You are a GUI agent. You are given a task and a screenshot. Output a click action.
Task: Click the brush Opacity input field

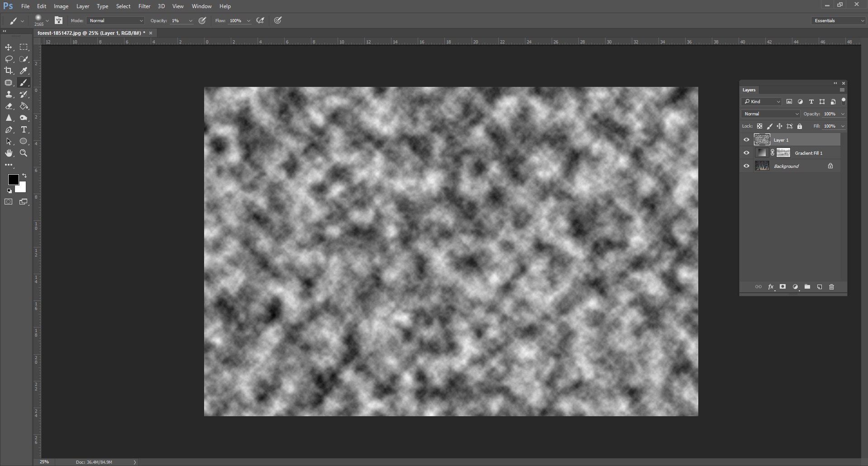point(178,21)
